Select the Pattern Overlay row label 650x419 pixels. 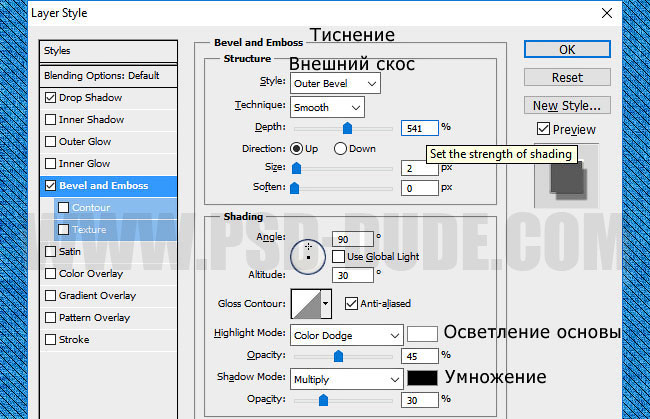point(95,317)
